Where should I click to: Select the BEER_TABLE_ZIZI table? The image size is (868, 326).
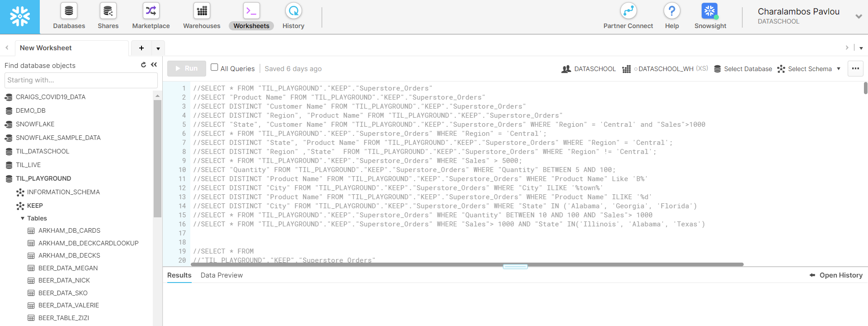point(64,318)
